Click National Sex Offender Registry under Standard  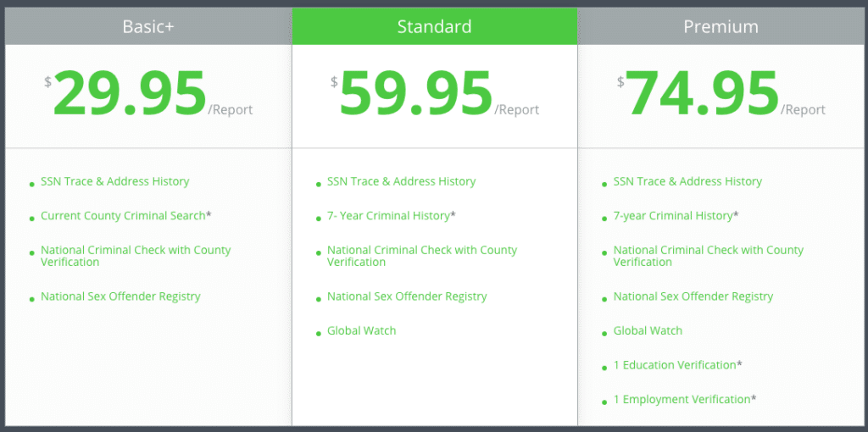(407, 296)
